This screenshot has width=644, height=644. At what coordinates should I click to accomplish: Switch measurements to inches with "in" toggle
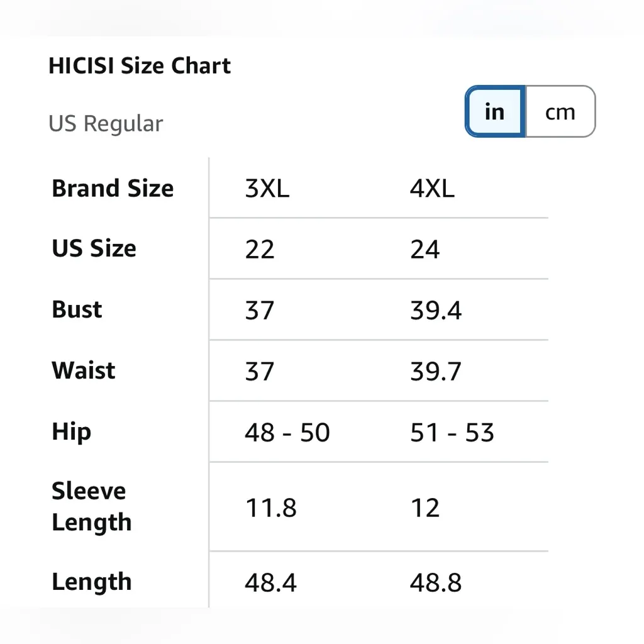pyautogui.click(x=495, y=112)
